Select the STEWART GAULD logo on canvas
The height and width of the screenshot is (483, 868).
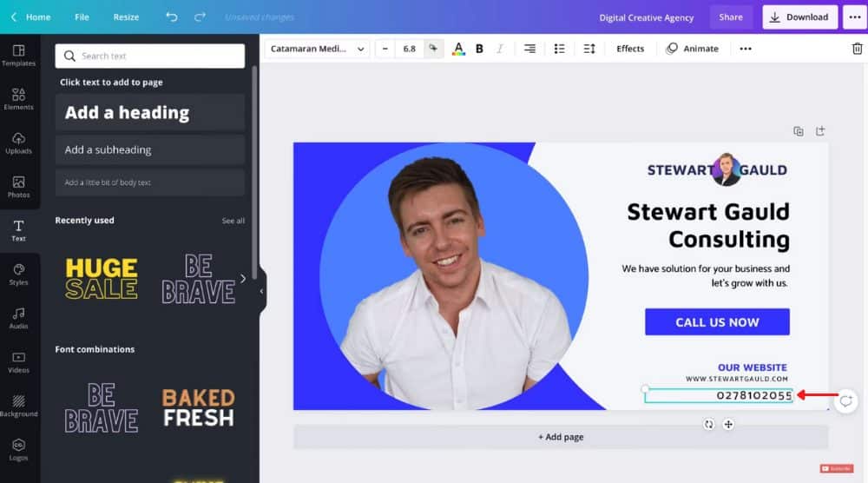[x=718, y=169]
